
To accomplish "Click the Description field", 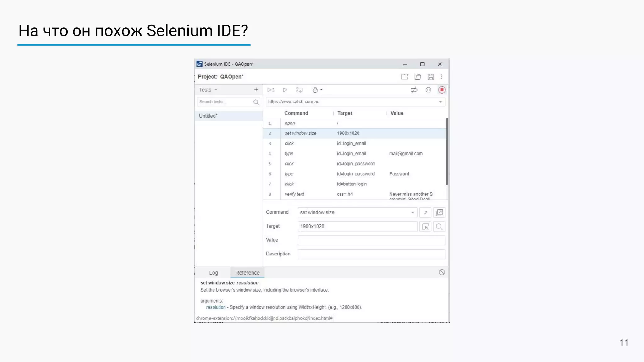I will [x=371, y=254].
